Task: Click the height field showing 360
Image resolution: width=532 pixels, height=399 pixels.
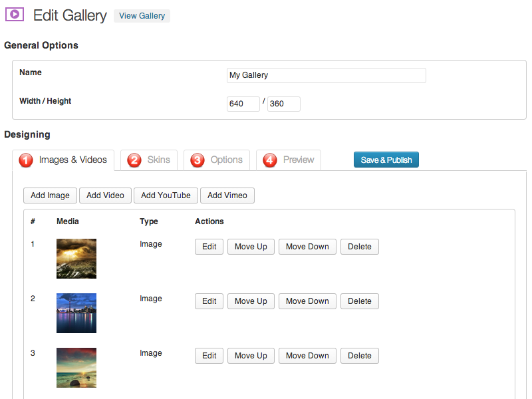Action: (283, 104)
